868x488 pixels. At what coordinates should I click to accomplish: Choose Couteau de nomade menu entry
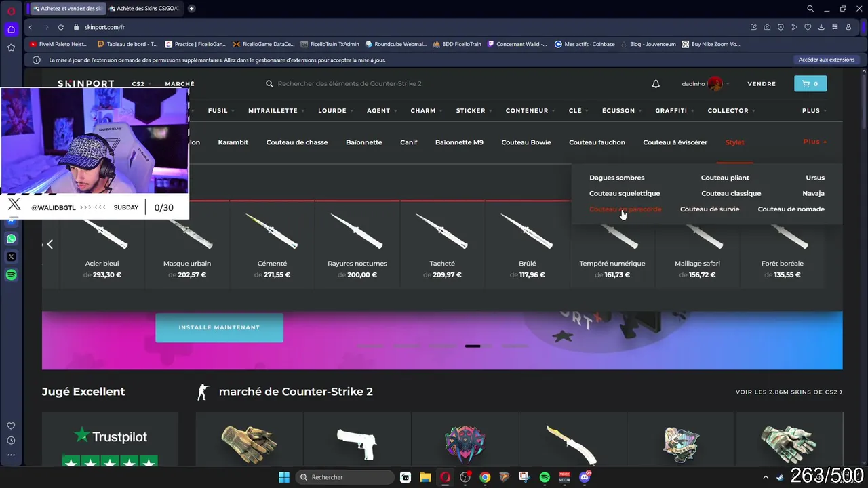click(791, 209)
